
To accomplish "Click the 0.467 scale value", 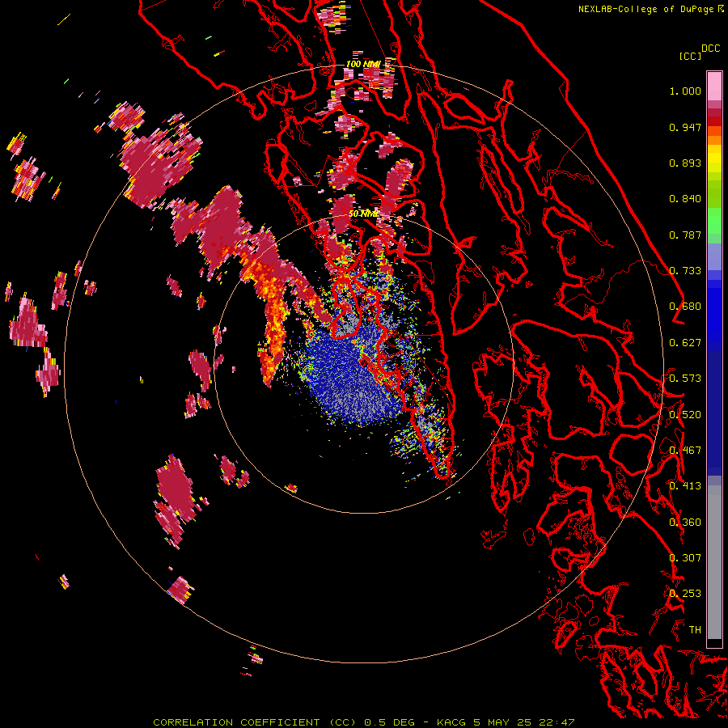I will [x=685, y=451].
